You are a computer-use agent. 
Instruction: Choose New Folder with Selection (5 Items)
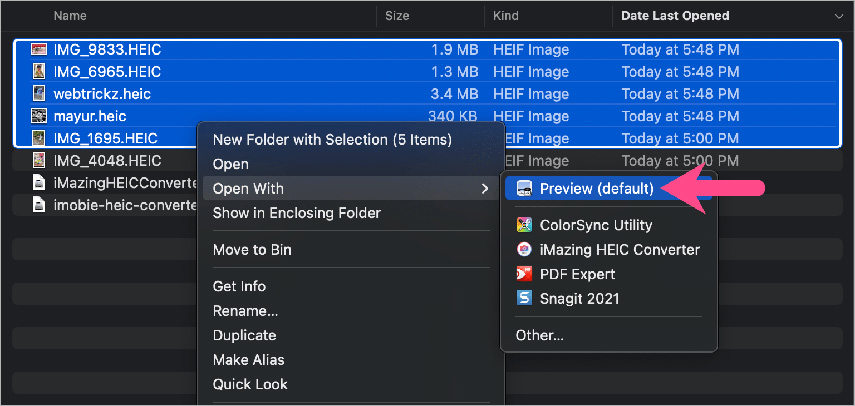coord(332,139)
